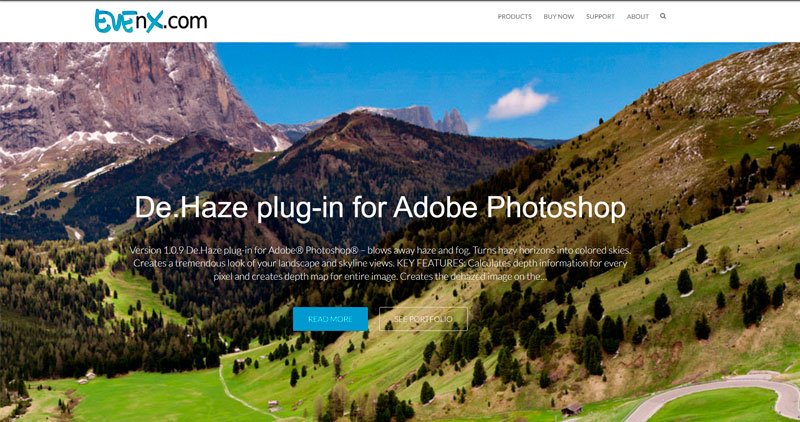Click the white cloud in the hero photo
This screenshot has height=422, width=800.
pyautogui.click(x=519, y=103)
